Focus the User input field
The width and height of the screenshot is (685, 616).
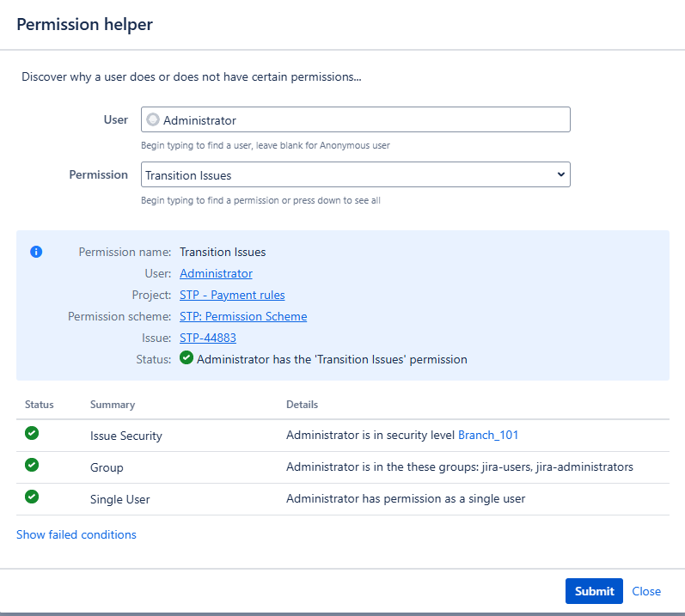click(356, 119)
